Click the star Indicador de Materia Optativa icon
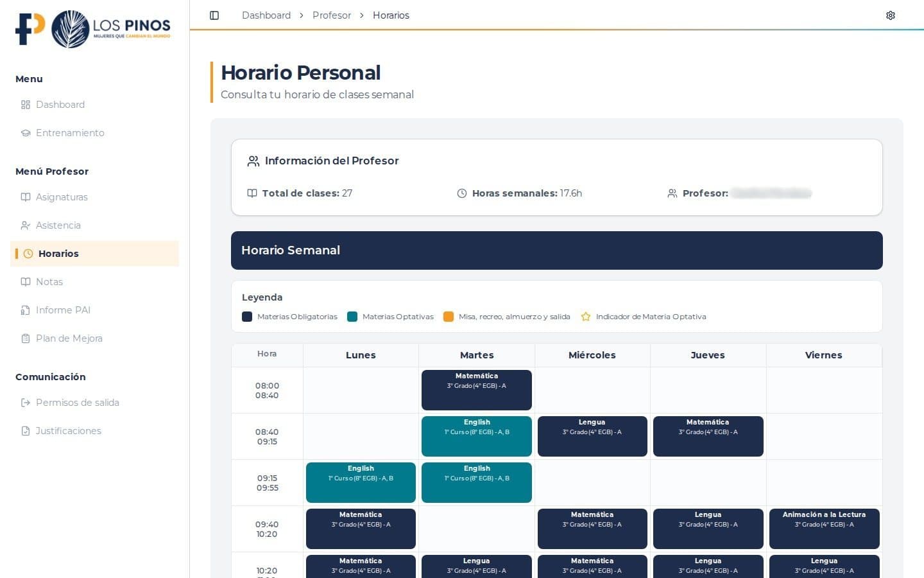The width and height of the screenshot is (924, 578). 586,317
